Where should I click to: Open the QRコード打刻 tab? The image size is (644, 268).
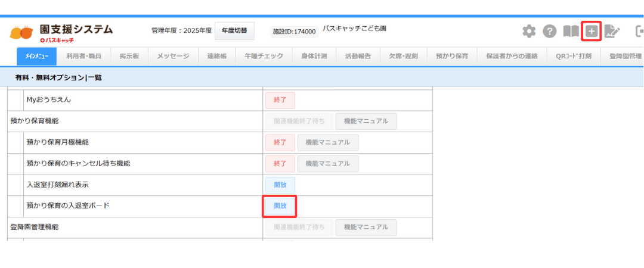[x=569, y=56]
